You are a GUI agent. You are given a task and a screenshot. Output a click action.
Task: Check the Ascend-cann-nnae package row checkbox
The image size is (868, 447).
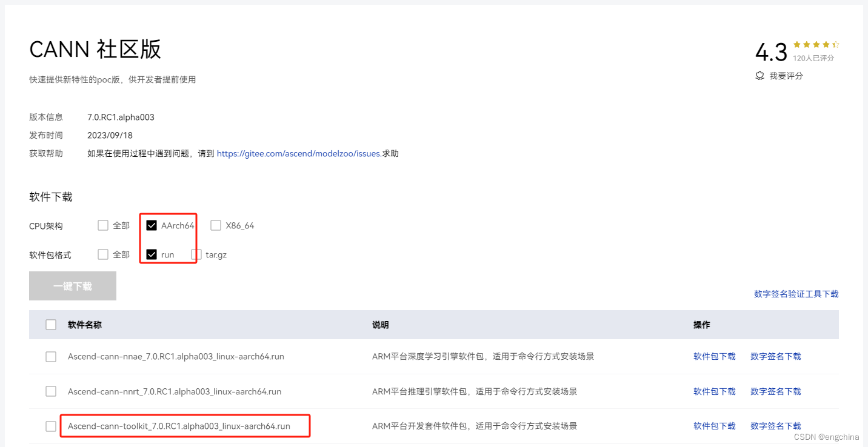coord(51,357)
